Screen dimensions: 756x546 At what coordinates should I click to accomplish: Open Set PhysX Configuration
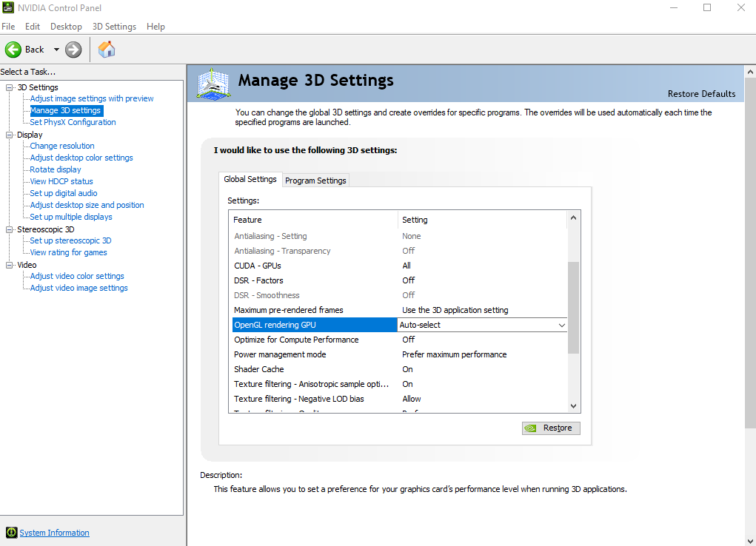point(73,122)
